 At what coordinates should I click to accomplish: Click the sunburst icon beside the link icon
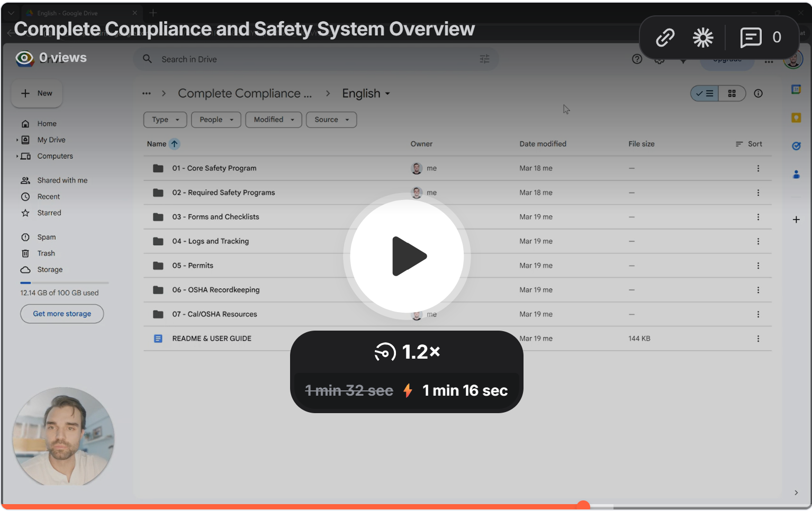703,38
